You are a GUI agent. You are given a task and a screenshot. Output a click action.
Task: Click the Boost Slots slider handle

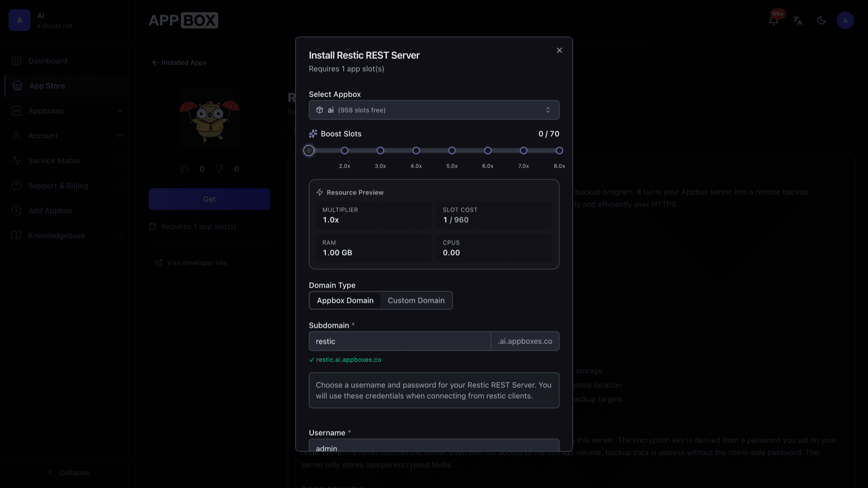coord(309,151)
